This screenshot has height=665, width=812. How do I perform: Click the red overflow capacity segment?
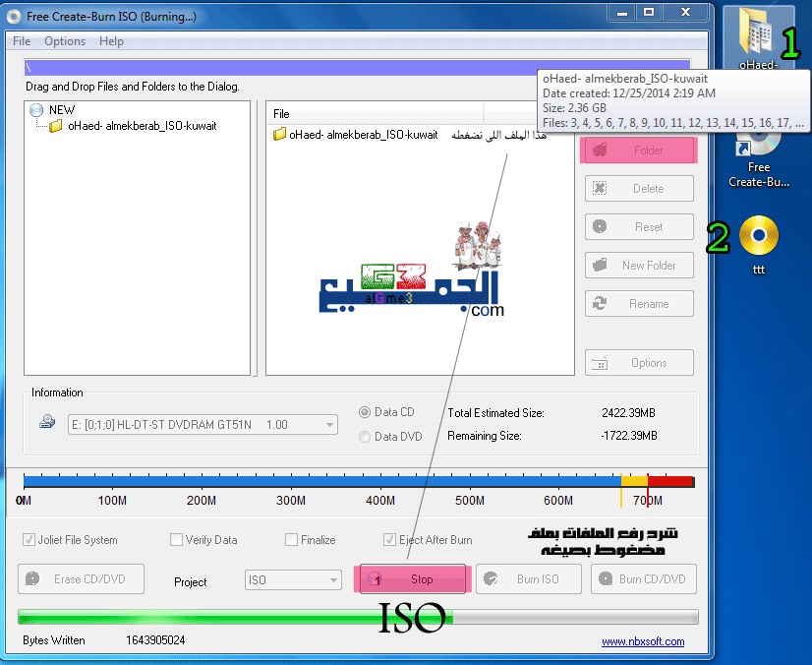tap(670, 481)
